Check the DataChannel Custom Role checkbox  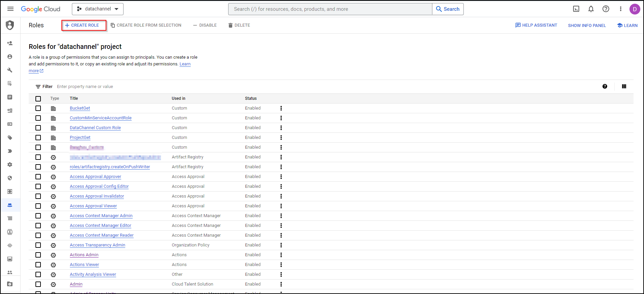[x=38, y=128]
